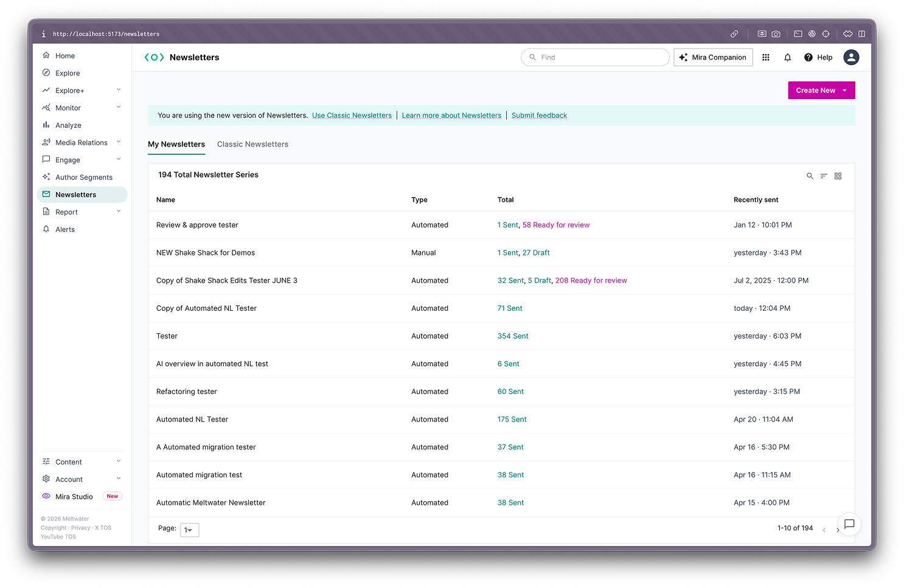The image size is (904, 588).
Task: Click the Find search field
Action: click(595, 57)
